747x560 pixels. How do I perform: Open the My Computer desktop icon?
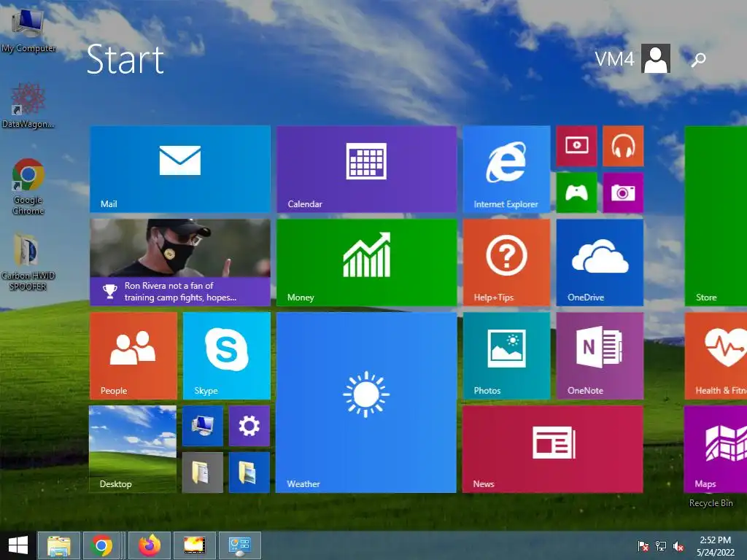28,31
